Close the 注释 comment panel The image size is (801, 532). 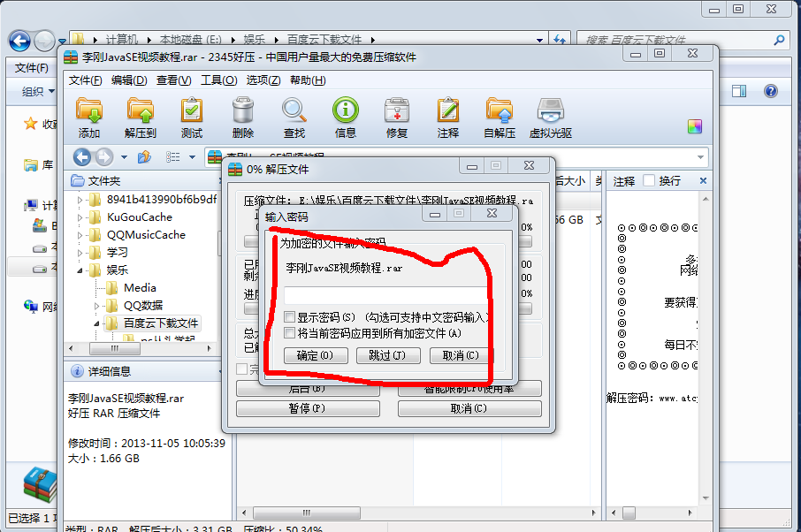click(703, 181)
